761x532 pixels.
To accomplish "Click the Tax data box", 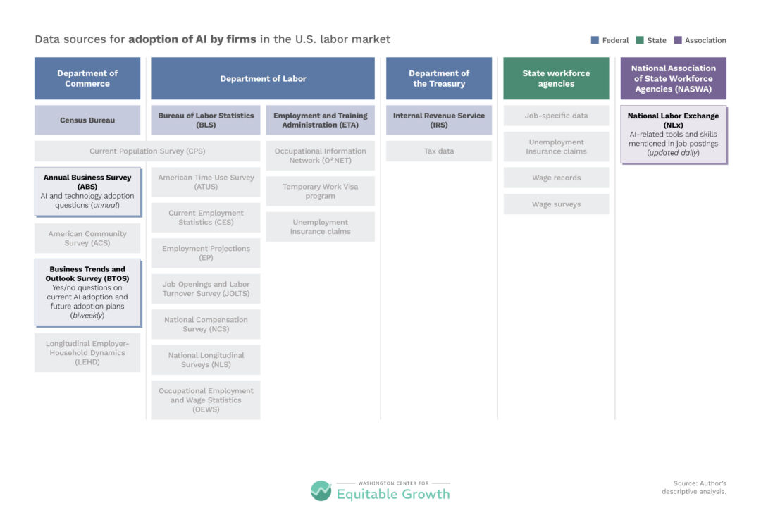I will 439,151.
